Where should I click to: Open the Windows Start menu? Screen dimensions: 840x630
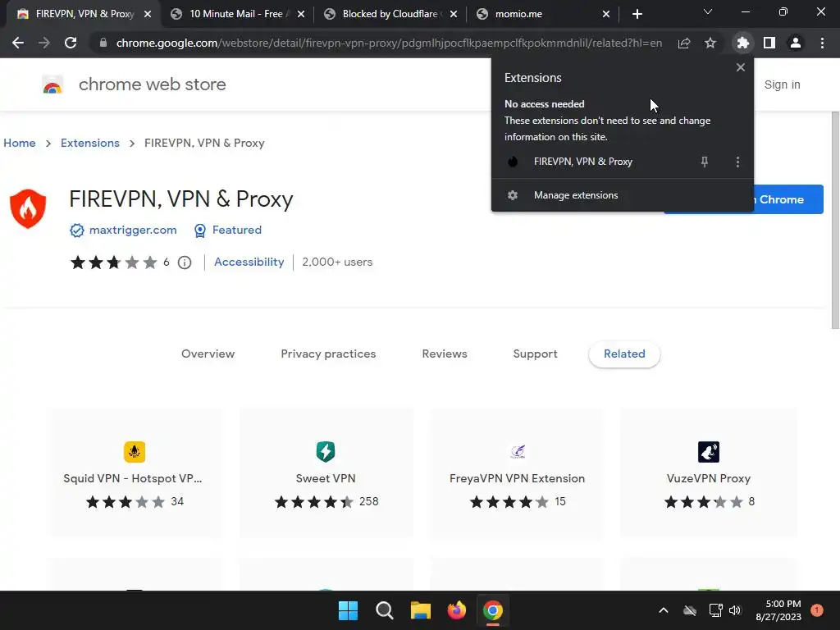coord(348,610)
